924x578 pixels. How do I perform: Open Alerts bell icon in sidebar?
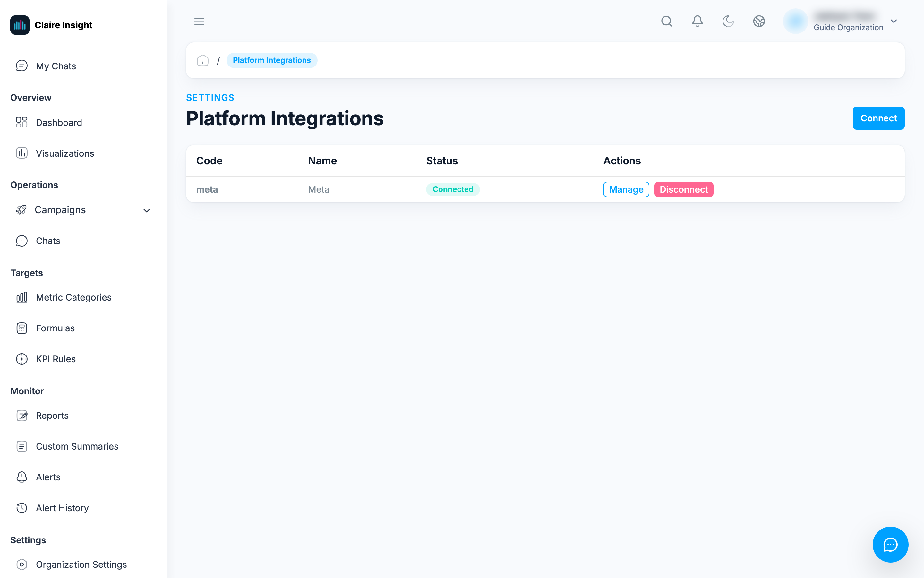click(x=22, y=477)
